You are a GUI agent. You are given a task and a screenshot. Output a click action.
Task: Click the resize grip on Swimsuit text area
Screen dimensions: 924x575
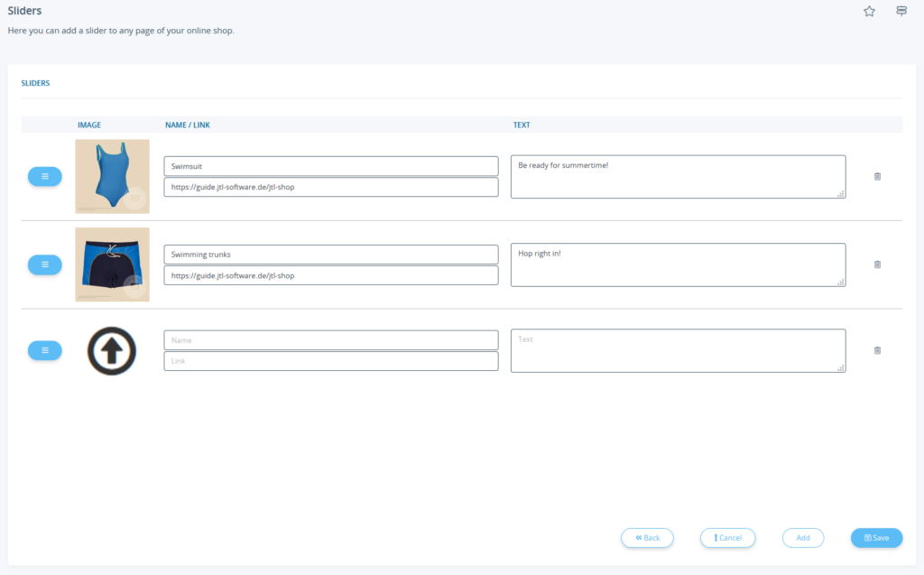(x=840, y=195)
